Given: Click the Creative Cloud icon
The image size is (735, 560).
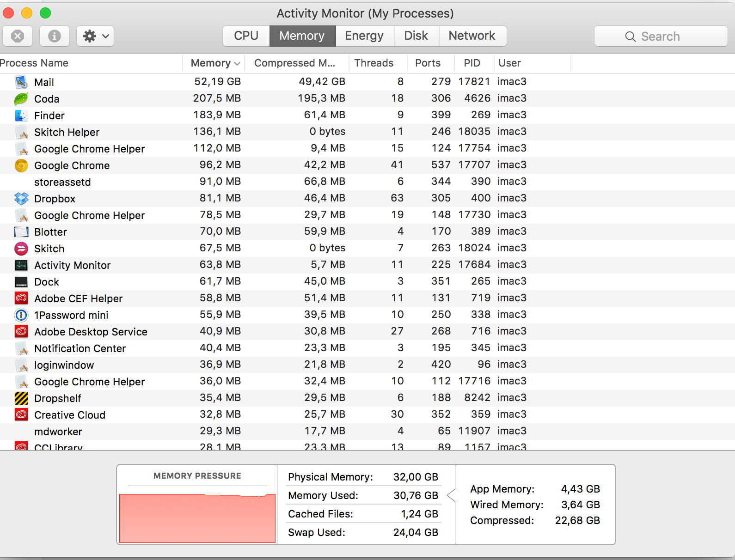Looking at the screenshot, I should (x=21, y=415).
